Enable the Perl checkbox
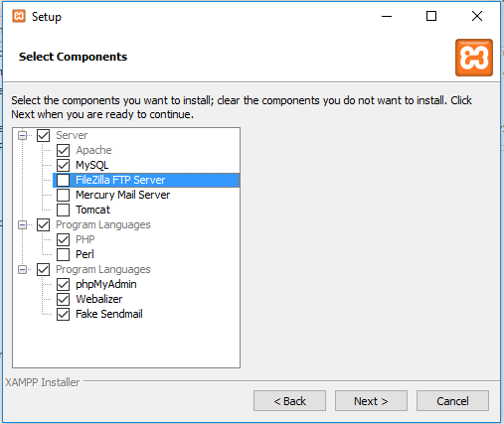The image size is (504, 424). (63, 254)
